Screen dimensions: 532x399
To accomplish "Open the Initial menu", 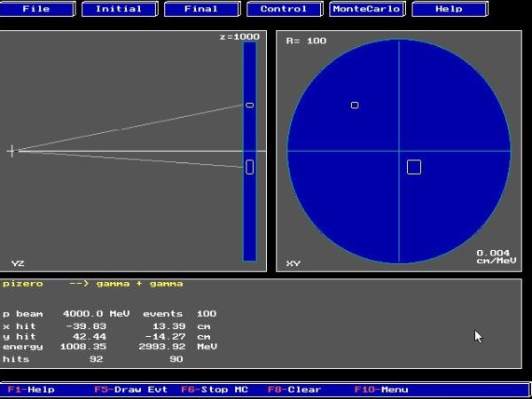I will pyautogui.click(x=119, y=9).
